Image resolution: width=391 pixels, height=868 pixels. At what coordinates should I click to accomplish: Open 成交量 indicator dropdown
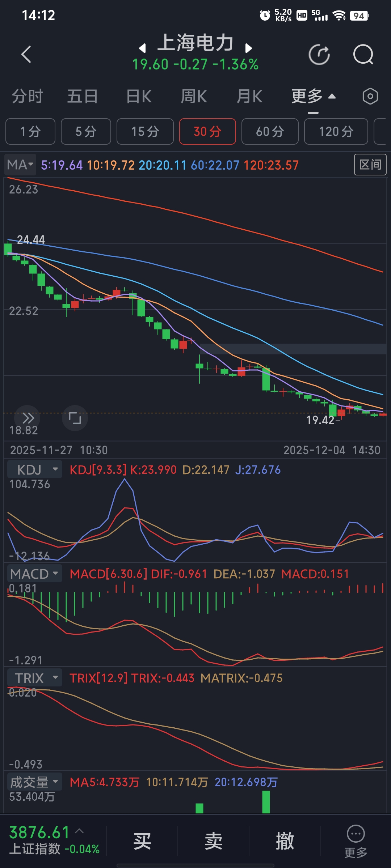(x=35, y=782)
